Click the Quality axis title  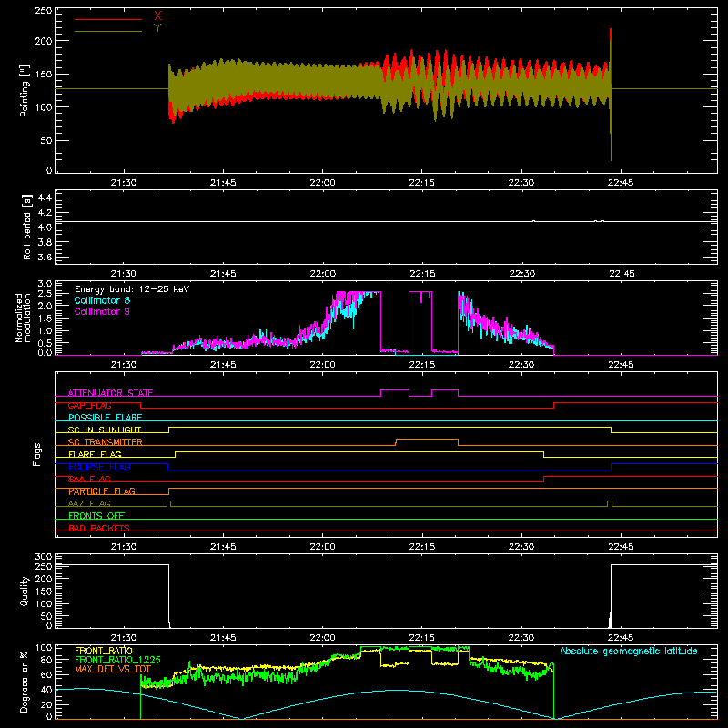tap(25, 591)
